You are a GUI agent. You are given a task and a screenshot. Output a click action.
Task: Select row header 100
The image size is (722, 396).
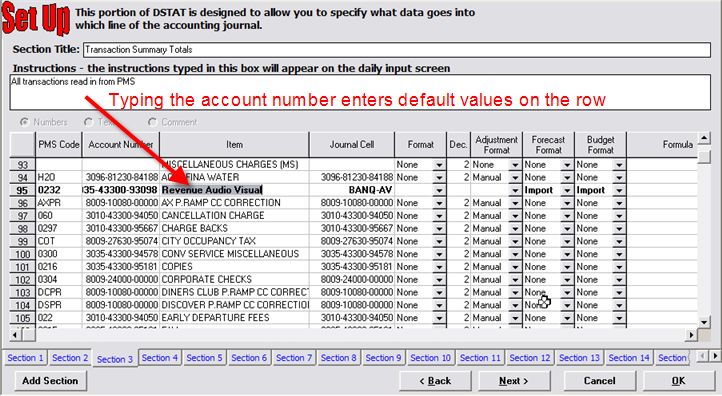pyautogui.click(x=23, y=254)
